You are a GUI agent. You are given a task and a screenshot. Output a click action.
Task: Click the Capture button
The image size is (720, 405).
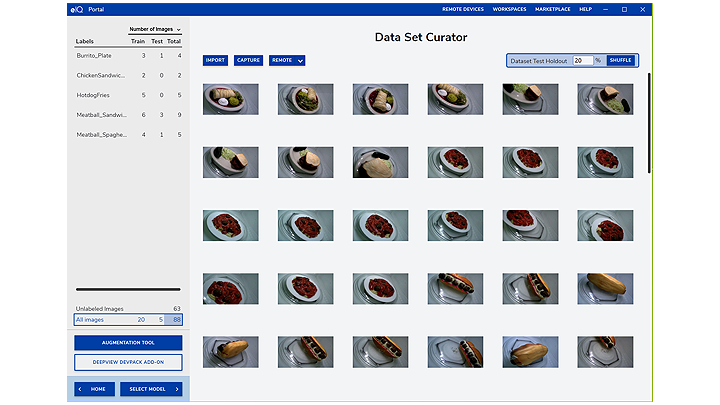pyautogui.click(x=248, y=60)
